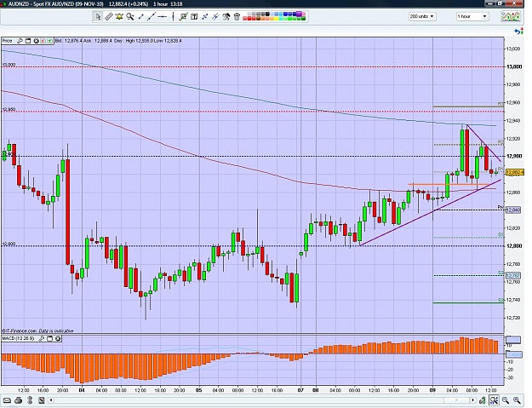
Task: Click the date label 05 on time axis
Action: pyautogui.click(x=199, y=390)
